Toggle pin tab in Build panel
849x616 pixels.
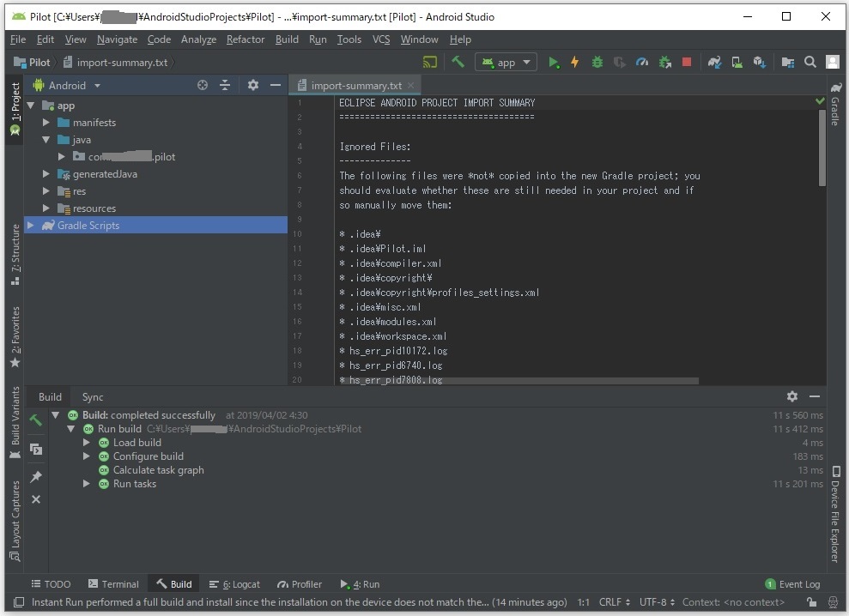(36, 476)
